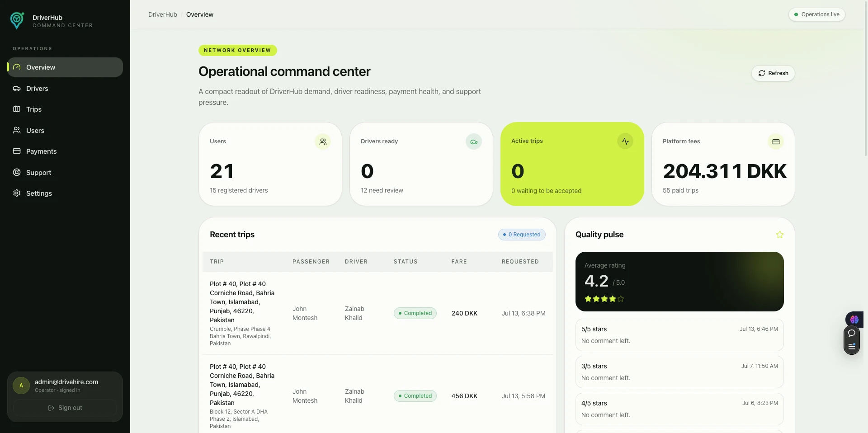Screen dimensions: 868x433
Task: Click the 0 Requested badge
Action: [x=522, y=235]
